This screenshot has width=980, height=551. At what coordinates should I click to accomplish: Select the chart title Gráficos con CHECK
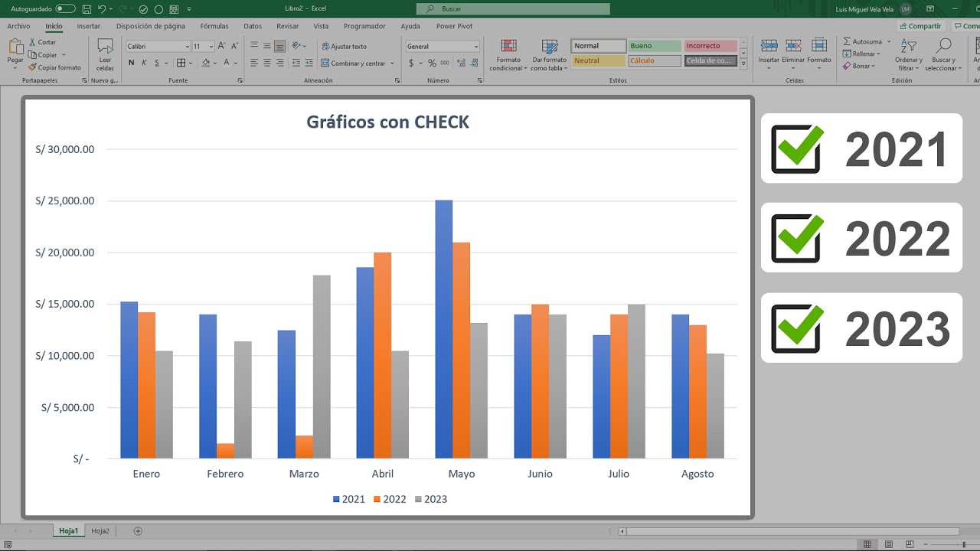(x=387, y=122)
